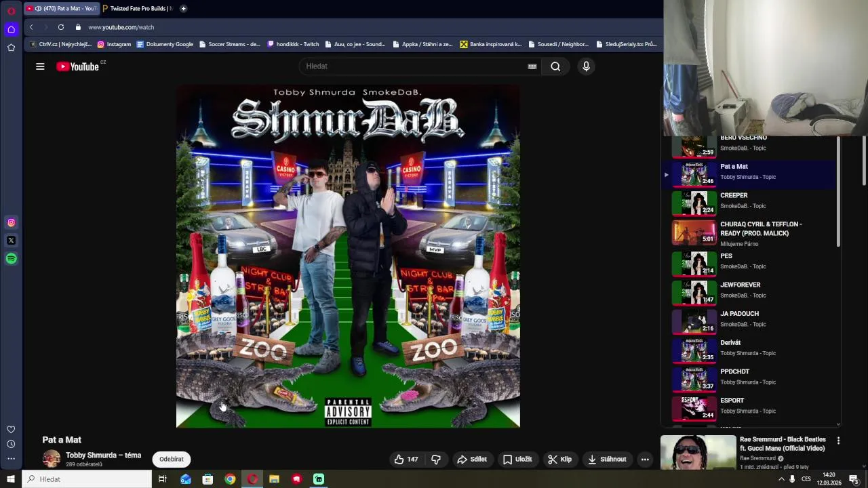
Task: Click the playlist panel scrollbar
Action: (839, 192)
